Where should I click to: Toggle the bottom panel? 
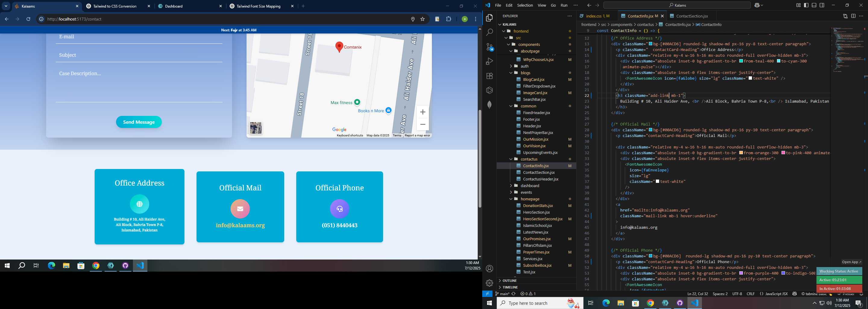point(814,5)
